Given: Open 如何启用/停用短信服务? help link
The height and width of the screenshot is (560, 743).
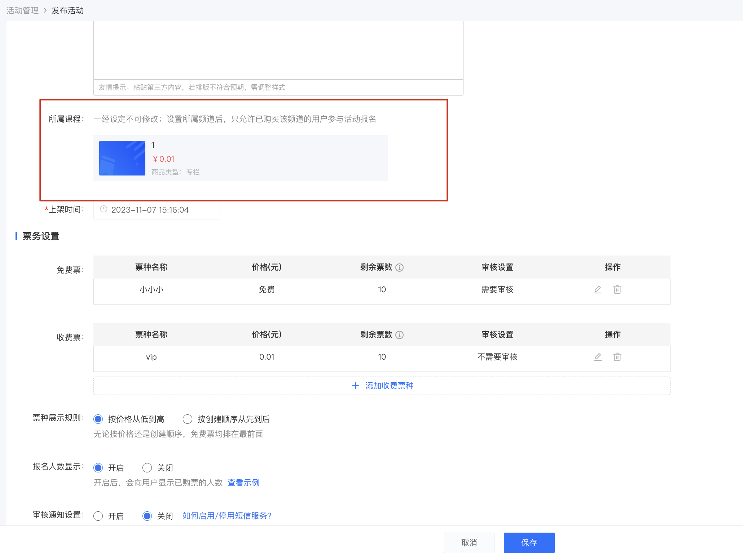Looking at the screenshot, I should pyautogui.click(x=227, y=516).
